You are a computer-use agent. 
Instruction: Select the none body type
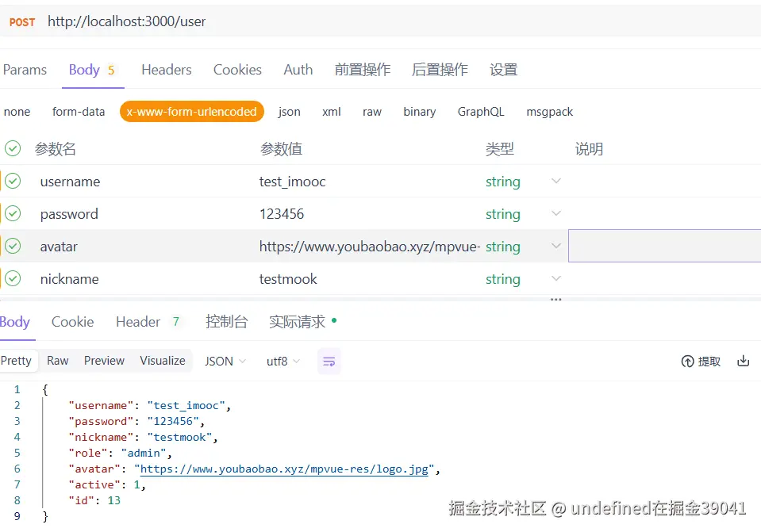pos(17,112)
